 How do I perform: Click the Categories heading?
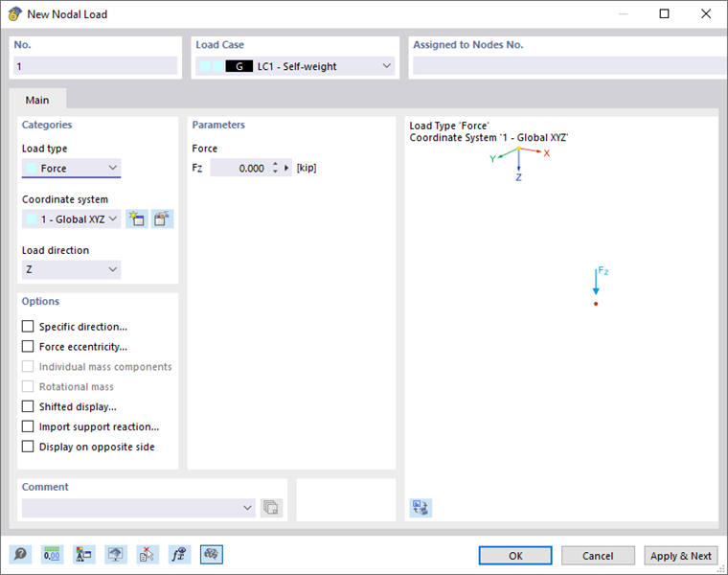pyautogui.click(x=47, y=125)
